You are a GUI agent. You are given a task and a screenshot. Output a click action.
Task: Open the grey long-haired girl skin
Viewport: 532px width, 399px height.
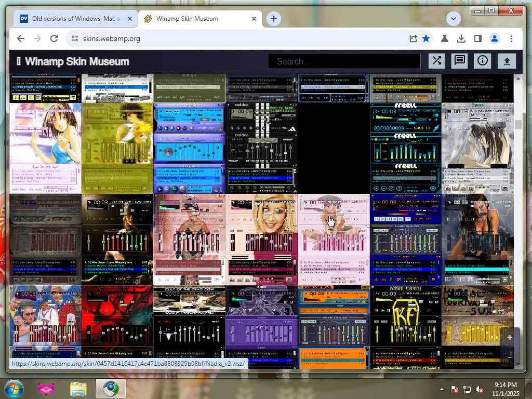(477, 148)
